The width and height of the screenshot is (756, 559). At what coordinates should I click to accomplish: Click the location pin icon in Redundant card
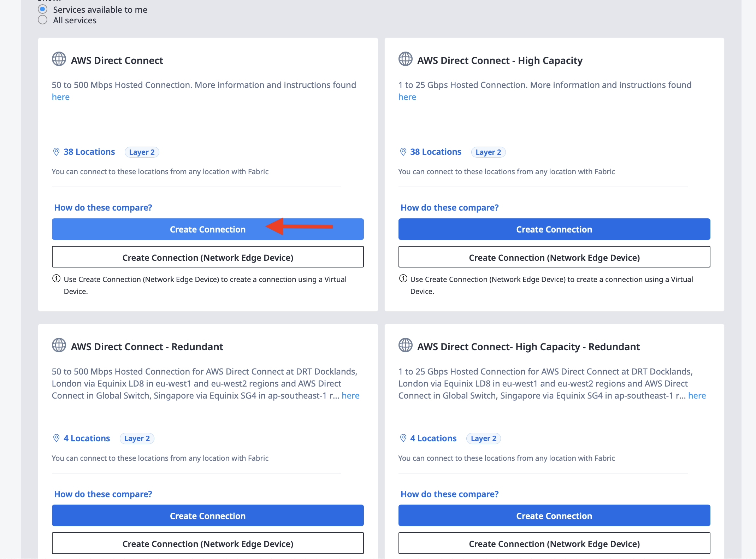click(x=56, y=438)
